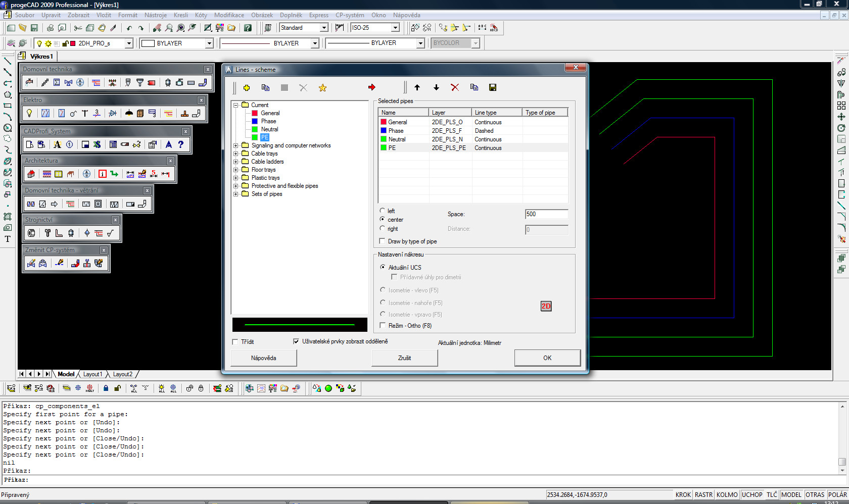Uncheck 'Uživatelské prvky zobrazit odděleně' checkbox
The width and height of the screenshot is (849, 504).
(296, 341)
